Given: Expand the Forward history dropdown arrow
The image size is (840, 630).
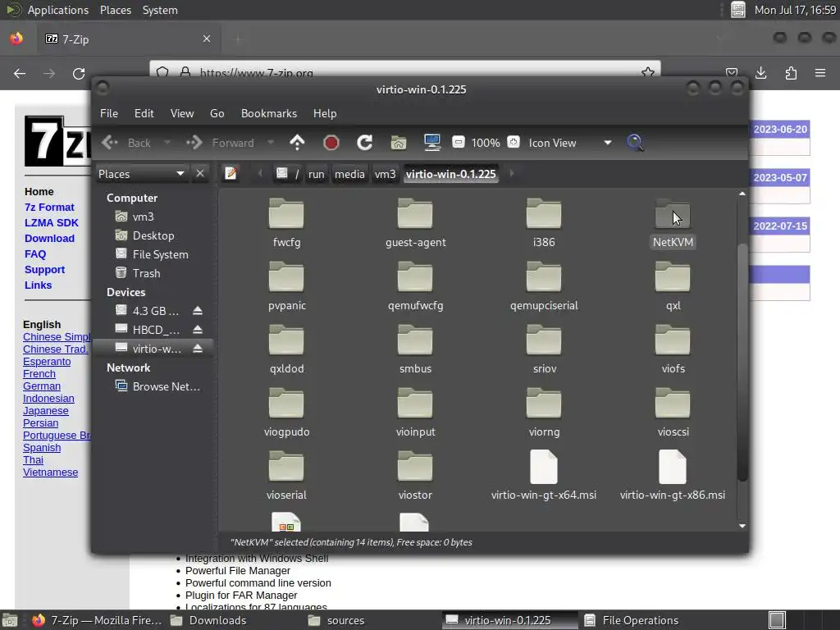Looking at the screenshot, I should pyautogui.click(x=271, y=143).
